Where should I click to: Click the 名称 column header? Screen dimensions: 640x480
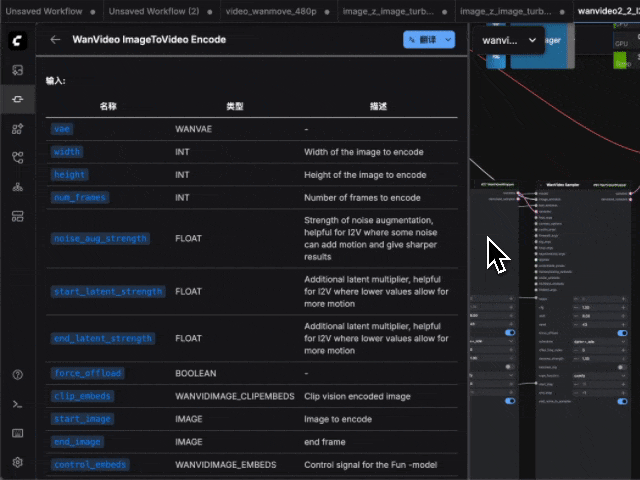(108, 107)
